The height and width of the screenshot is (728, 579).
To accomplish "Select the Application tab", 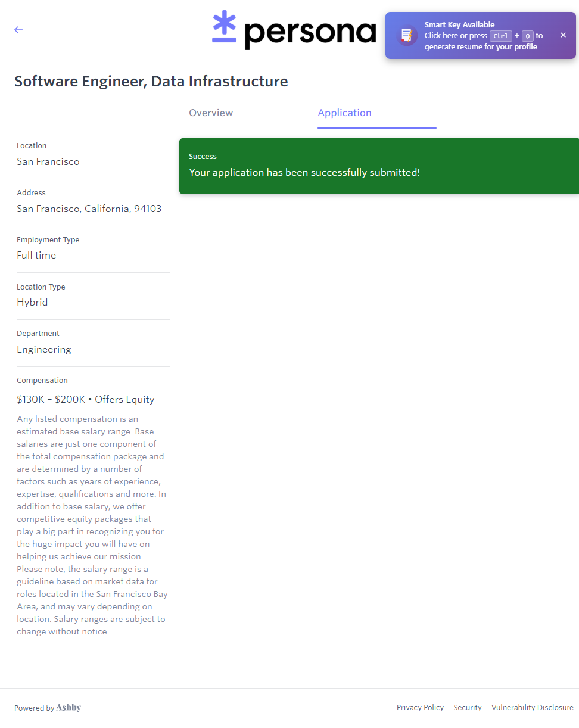I will point(344,113).
